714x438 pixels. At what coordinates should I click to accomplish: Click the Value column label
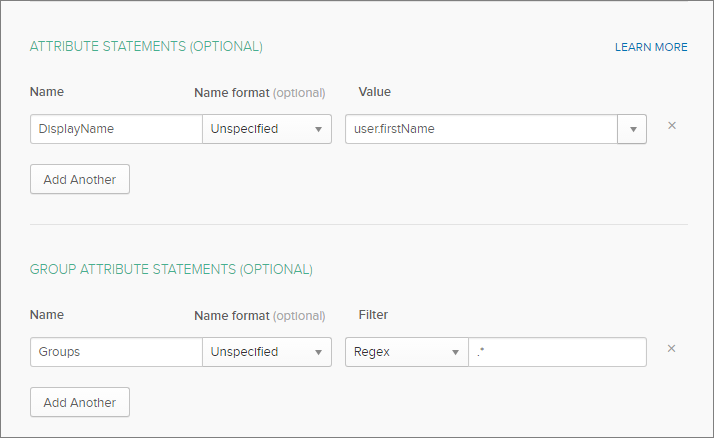pyautogui.click(x=375, y=92)
